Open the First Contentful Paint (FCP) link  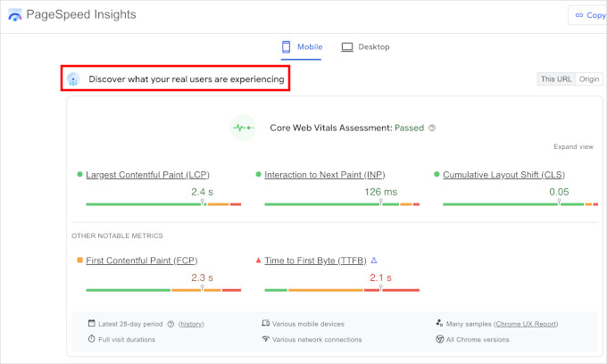click(142, 261)
